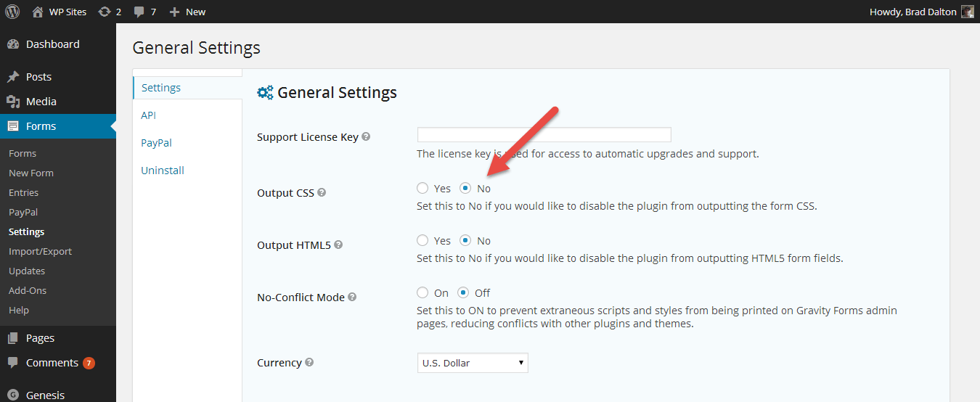Click the Forms icon in the sidebar
This screenshot has height=402, width=980.
(x=13, y=126)
